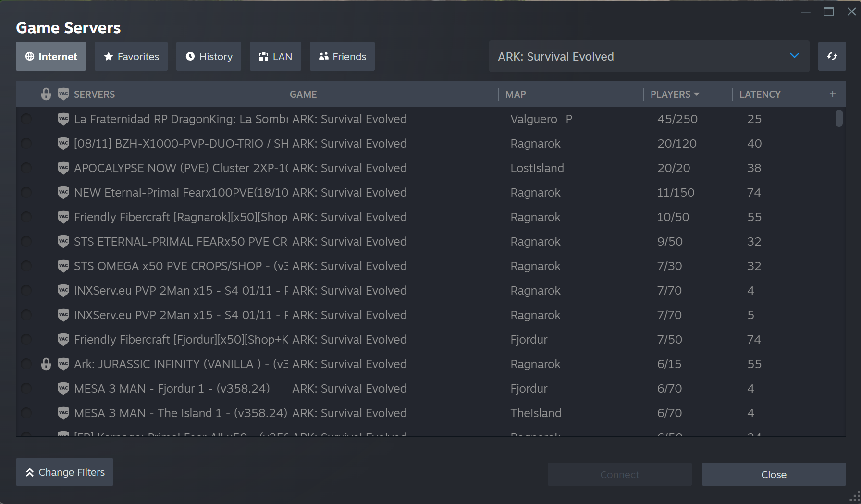Viewport: 861px width, 504px height.
Task: Select radio circle for STS OMEGA server
Action: click(26, 266)
